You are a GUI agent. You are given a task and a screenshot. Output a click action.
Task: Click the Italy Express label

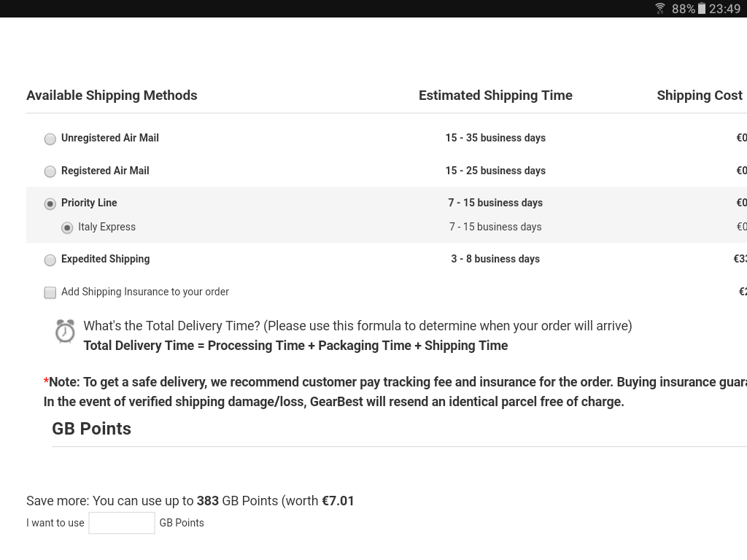(107, 227)
